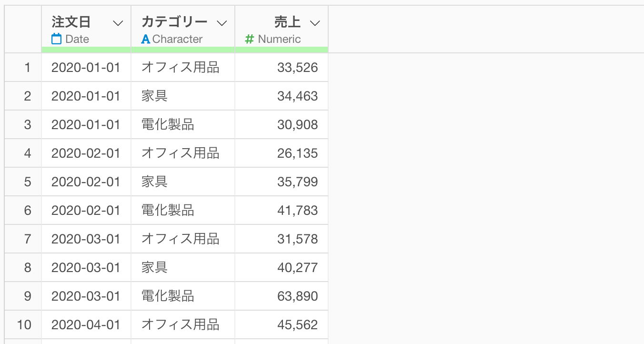
Task: Select the 注文日 column header
Action: [86, 26]
